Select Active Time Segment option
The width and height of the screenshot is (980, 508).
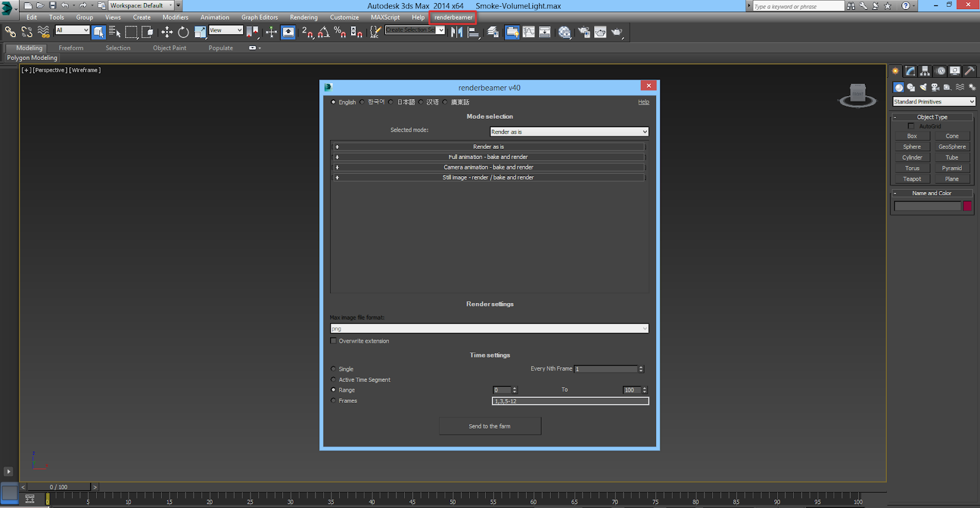[333, 379]
